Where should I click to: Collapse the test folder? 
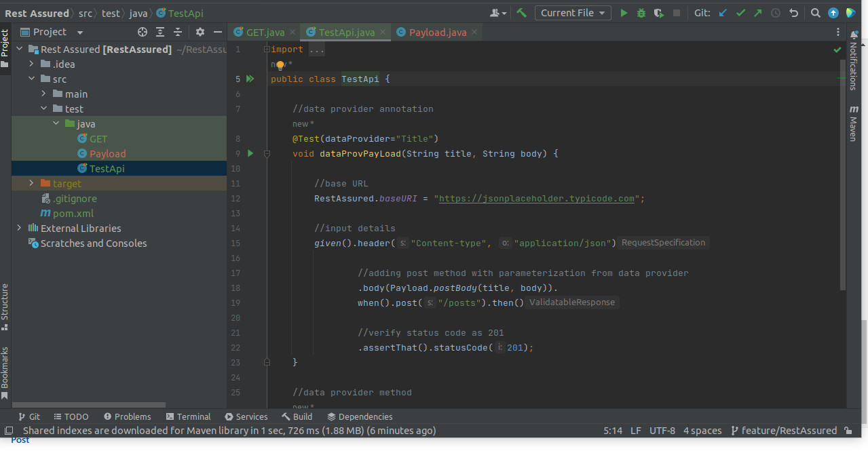43,109
